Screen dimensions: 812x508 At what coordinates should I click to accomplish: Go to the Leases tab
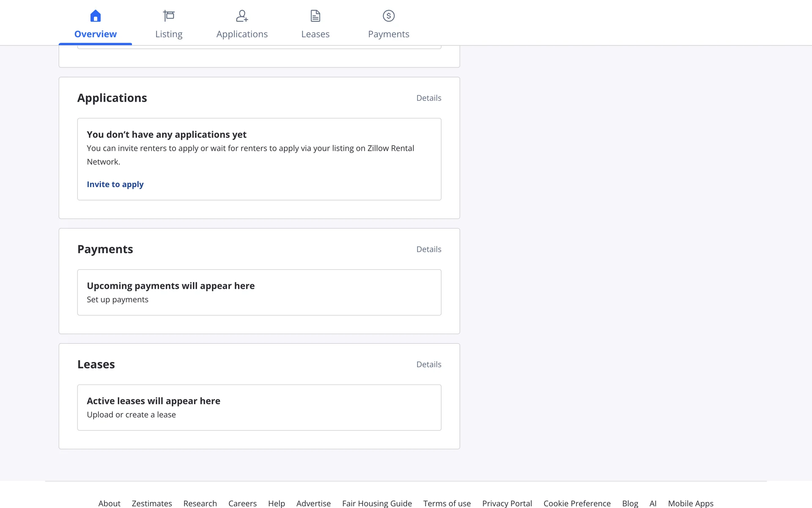tap(315, 34)
